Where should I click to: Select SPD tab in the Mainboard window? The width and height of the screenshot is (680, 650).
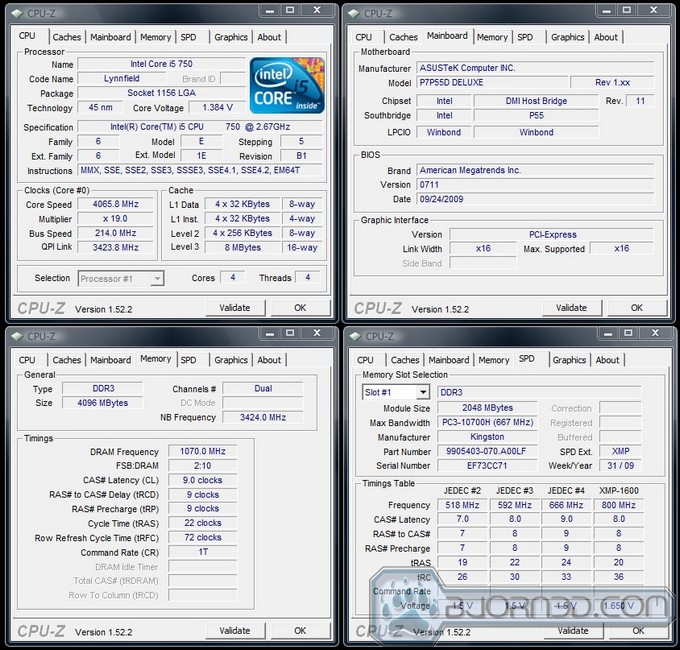point(525,37)
